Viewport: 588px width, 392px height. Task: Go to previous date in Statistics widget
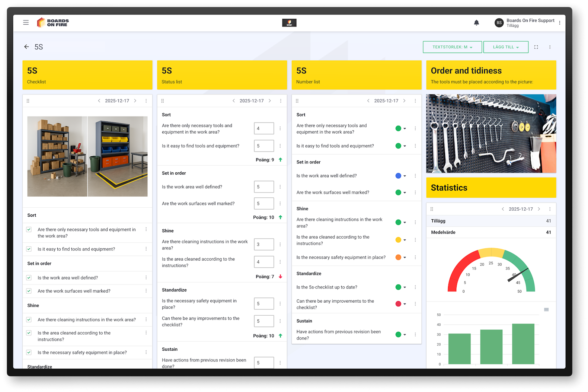(503, 209)
